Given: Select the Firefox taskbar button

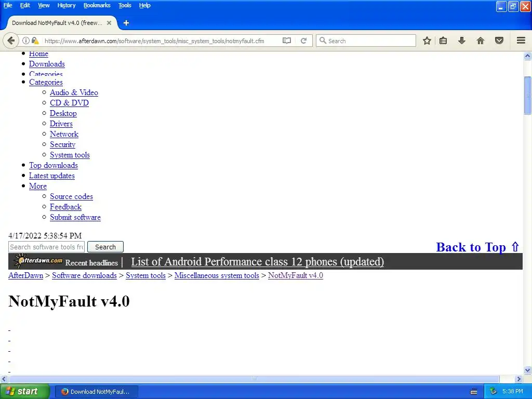Looking at the screenshot, I should (97, 392).
